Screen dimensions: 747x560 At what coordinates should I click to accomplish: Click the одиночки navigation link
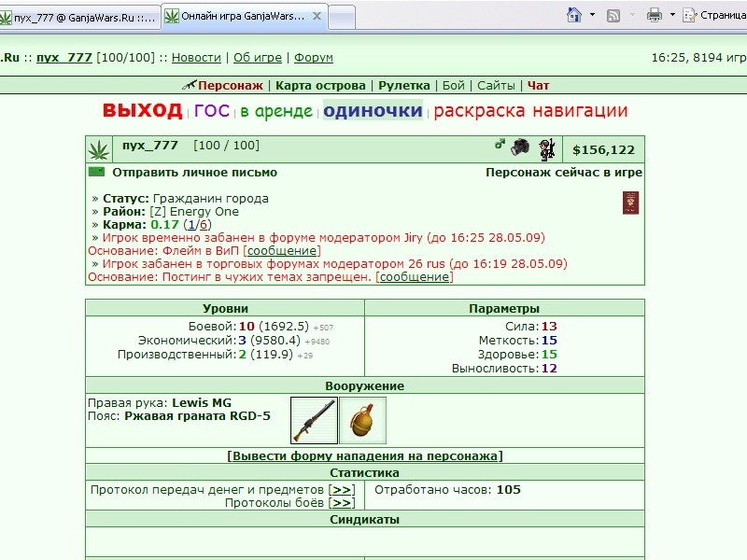(x=373, y=110)
